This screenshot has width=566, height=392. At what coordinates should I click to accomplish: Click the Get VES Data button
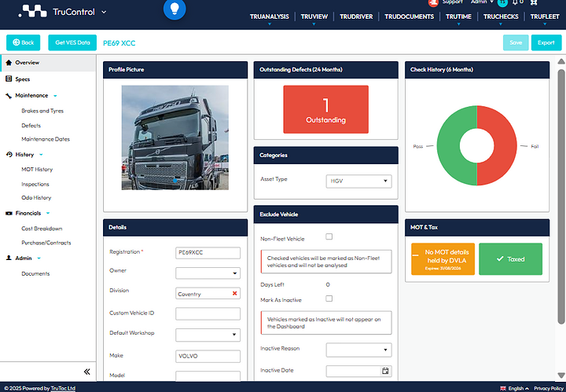[72, 42]
